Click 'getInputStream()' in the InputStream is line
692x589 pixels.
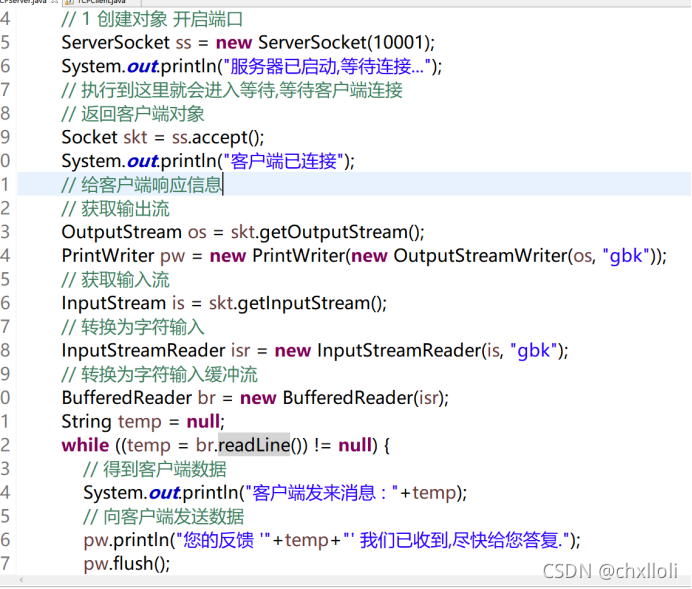coord(309,303)
